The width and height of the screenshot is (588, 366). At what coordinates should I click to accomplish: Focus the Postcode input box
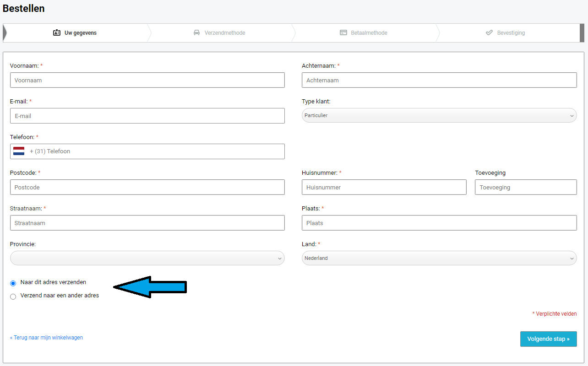(x=147, y=188)
